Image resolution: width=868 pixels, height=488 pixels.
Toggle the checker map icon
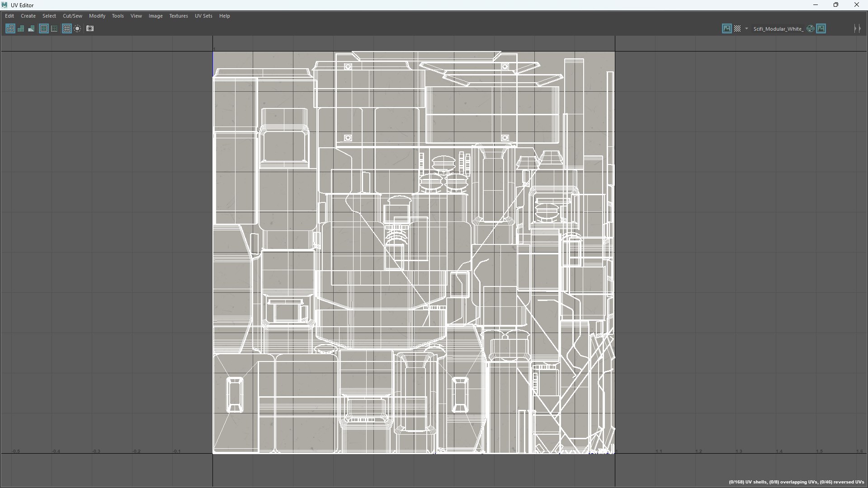(x=737, y=28)
